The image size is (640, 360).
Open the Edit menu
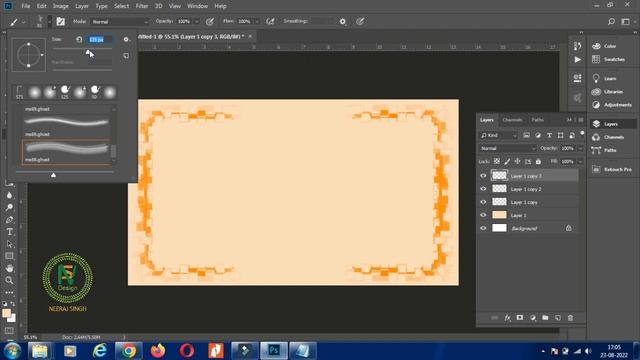tap(41, 6)
